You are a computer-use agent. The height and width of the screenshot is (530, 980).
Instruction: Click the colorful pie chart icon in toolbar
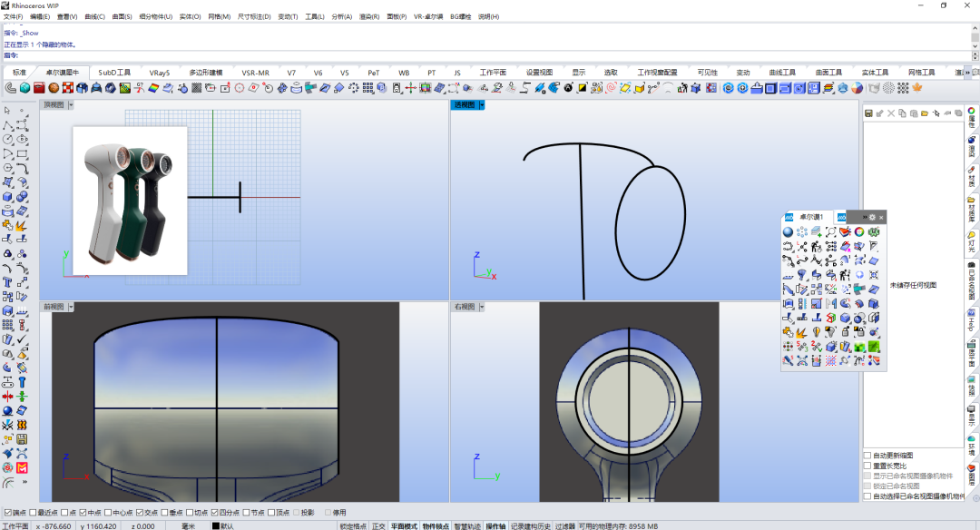(857, 88)
